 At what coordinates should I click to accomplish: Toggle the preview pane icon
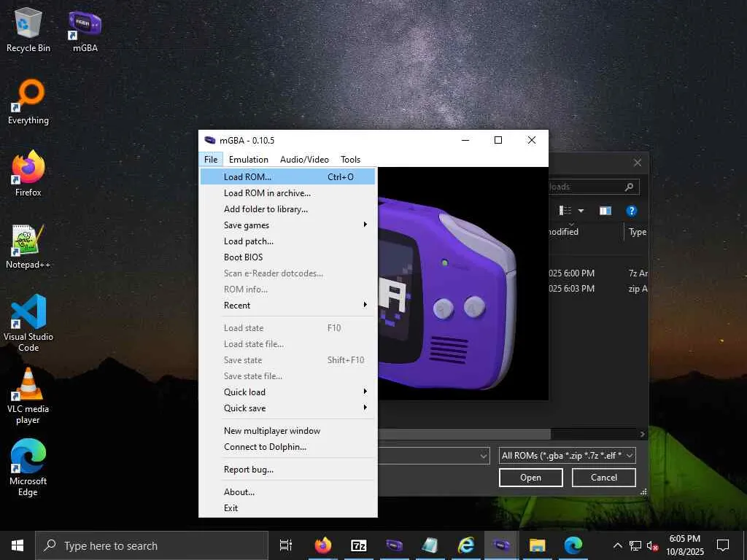click(605, 211)
